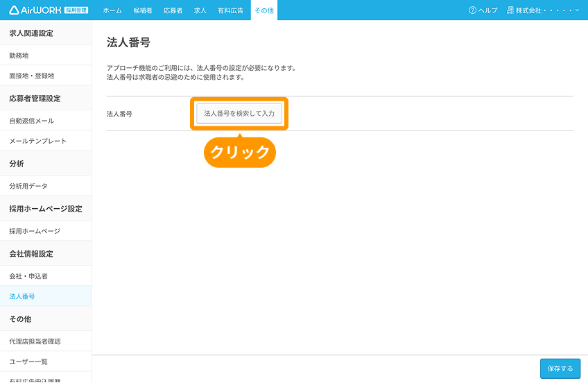Screen dimensions: 588x383
Task: Select the 求人 tab
Action: pos(200,10)
